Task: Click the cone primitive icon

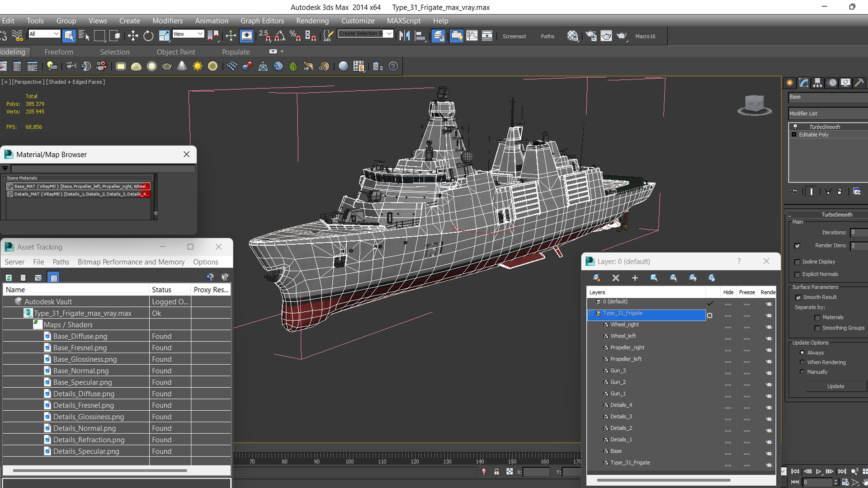Action: click(182, 66)
